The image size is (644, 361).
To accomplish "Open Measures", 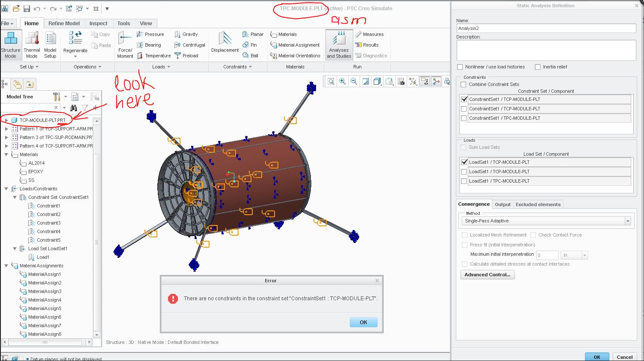I will (x=369, y=34).
